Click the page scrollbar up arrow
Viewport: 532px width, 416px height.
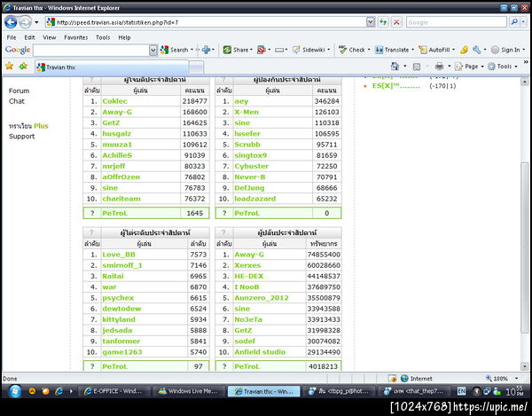click(x=524, y=82)
